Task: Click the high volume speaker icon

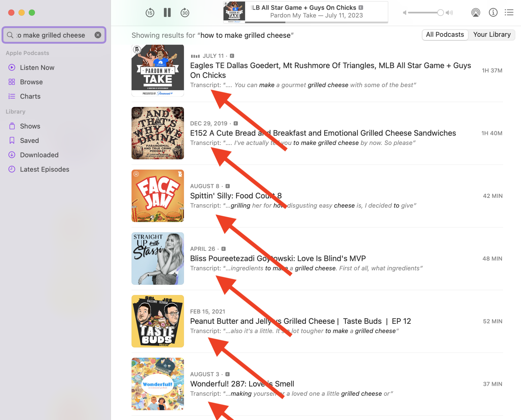Action: pos(449,13)
